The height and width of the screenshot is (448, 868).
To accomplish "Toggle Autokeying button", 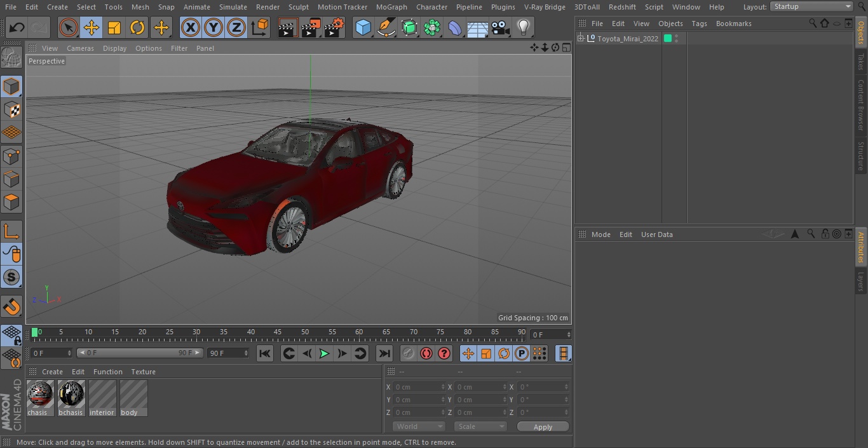I will tap(426, 353).
